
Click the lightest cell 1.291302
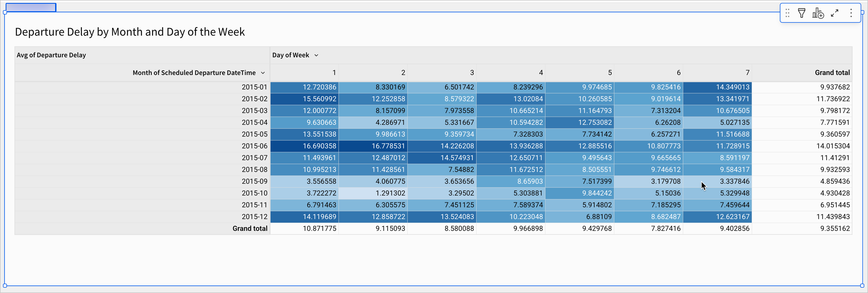pyautogui.click(x=390, y=193)
